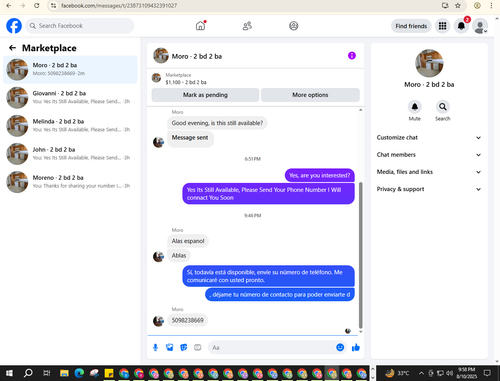The height and width of the screenshot is (381, 500).
Task: Open the Facebook menu grid icon
Action: coord(442,26)
